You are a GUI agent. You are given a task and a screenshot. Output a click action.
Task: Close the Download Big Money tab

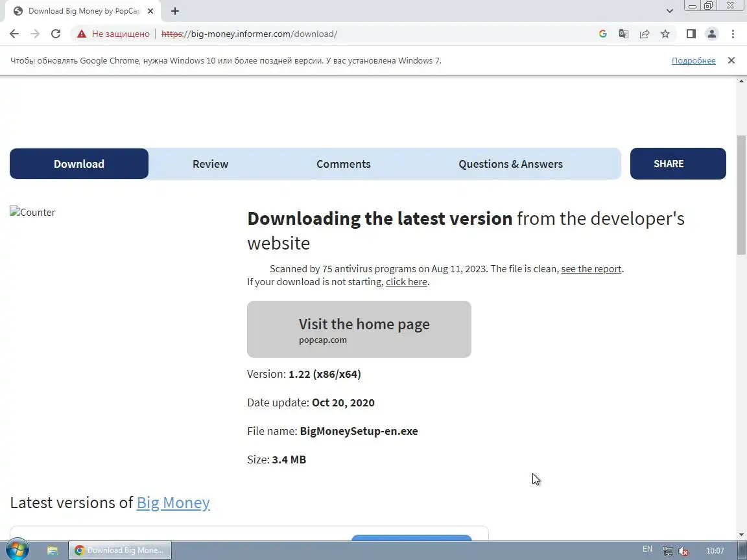click(x=150, y=11)
